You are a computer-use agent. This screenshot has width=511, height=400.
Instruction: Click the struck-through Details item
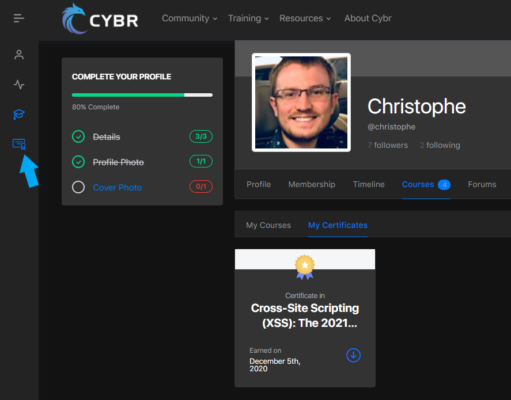(x=106, y=137)
